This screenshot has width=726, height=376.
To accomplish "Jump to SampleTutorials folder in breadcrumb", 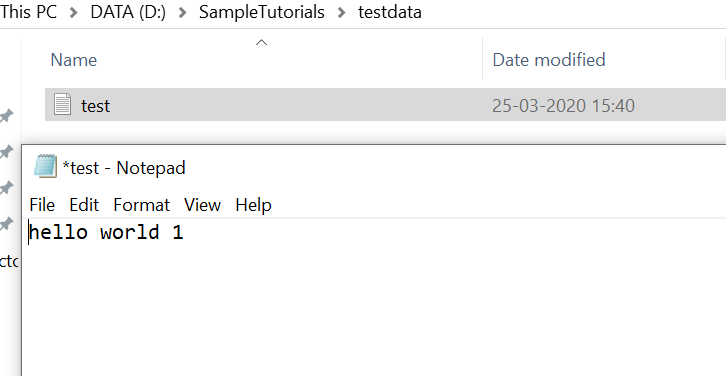I will [x=262, y=12].
